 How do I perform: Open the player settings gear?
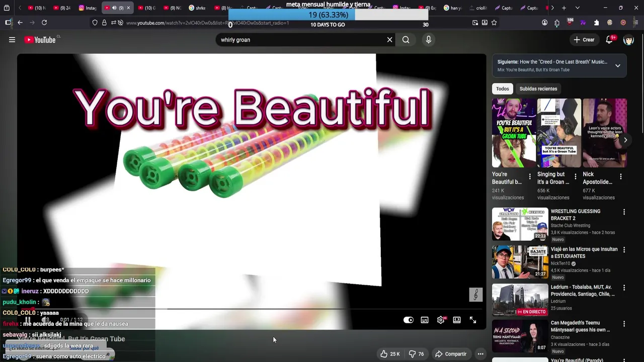[x=441, y=320]
